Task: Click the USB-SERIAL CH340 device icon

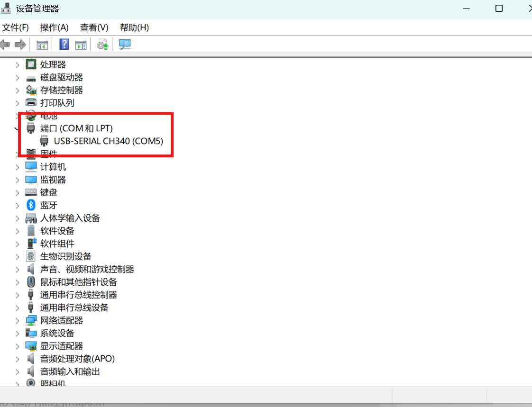Action: click(x=45, y=141)
